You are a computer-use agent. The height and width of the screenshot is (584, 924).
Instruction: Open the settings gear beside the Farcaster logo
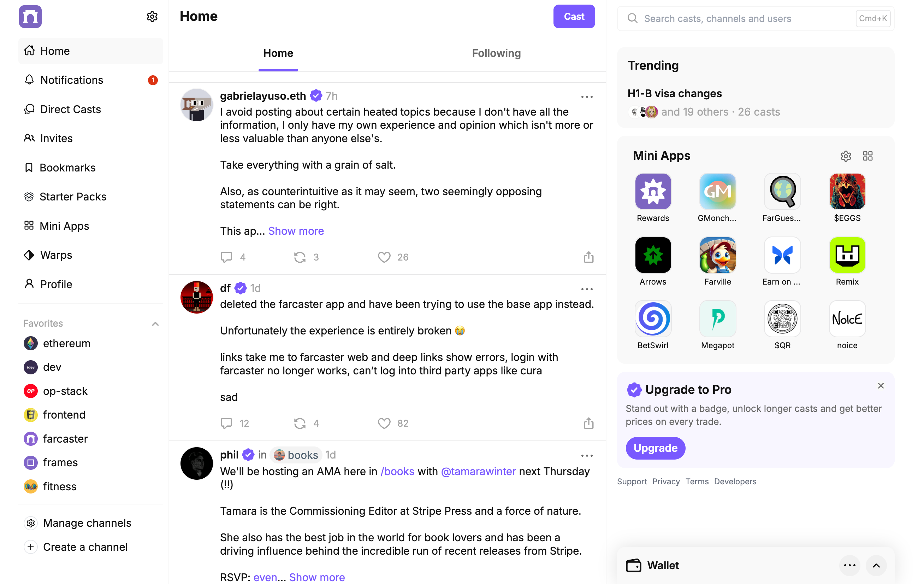click(x=152, y=17)
